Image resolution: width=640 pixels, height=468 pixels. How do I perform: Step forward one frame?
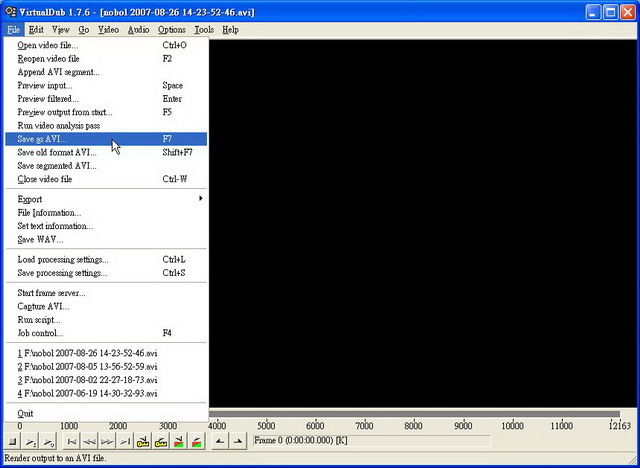(x=107, y=441)
